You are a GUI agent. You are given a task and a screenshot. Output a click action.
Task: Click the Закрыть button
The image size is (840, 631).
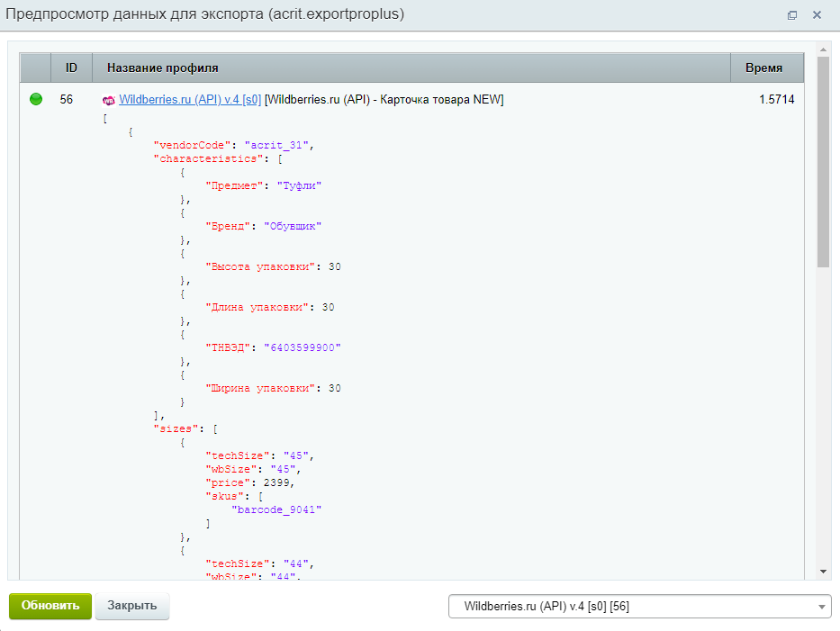131,606
